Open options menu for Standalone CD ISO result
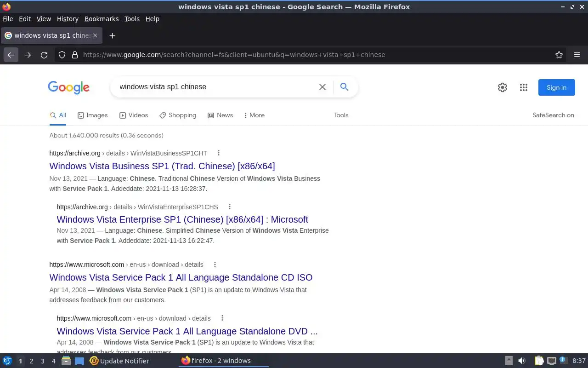588x368 pixels. pyautogui.click(x=215, y=264)
